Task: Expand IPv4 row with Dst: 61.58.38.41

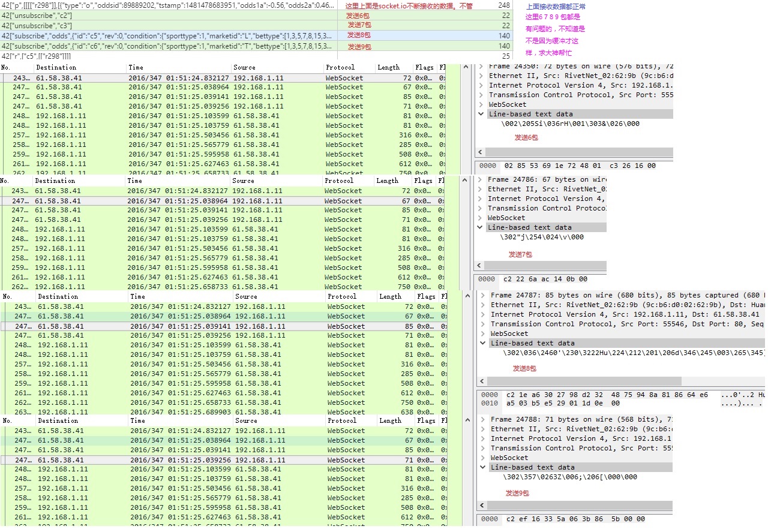Action: (x=482, y=314)
